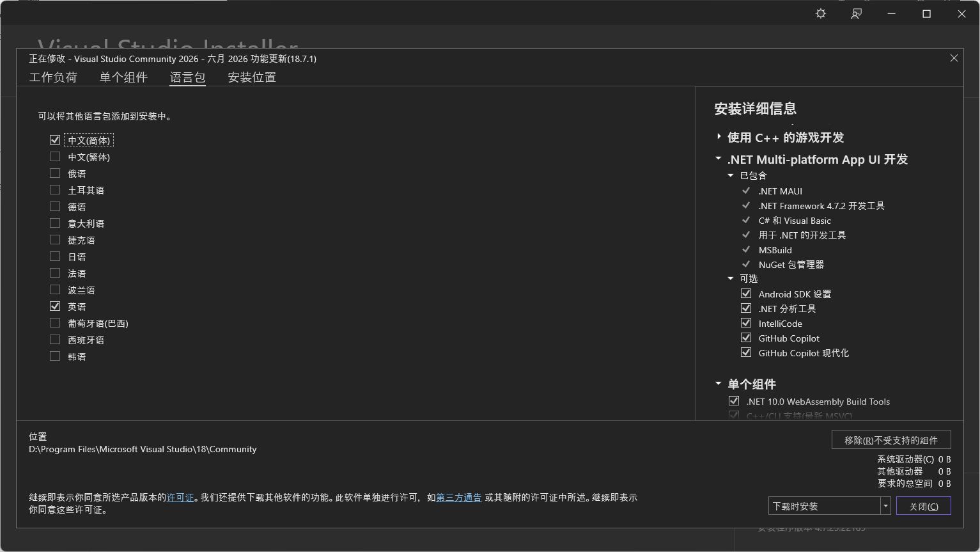This screenshot has height=552, width=980.
Task: Click the C# 和 Visual Basic item
Action: tap(795, 220)
